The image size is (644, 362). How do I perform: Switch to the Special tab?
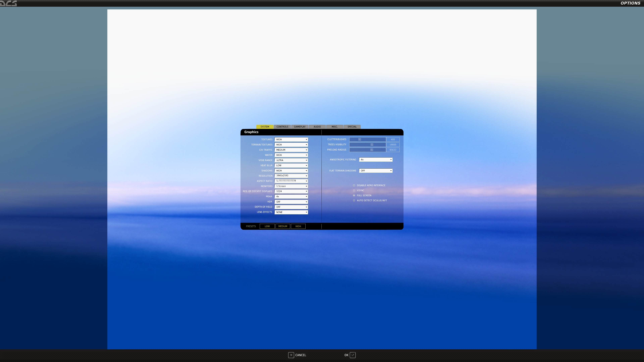(352, 127)
